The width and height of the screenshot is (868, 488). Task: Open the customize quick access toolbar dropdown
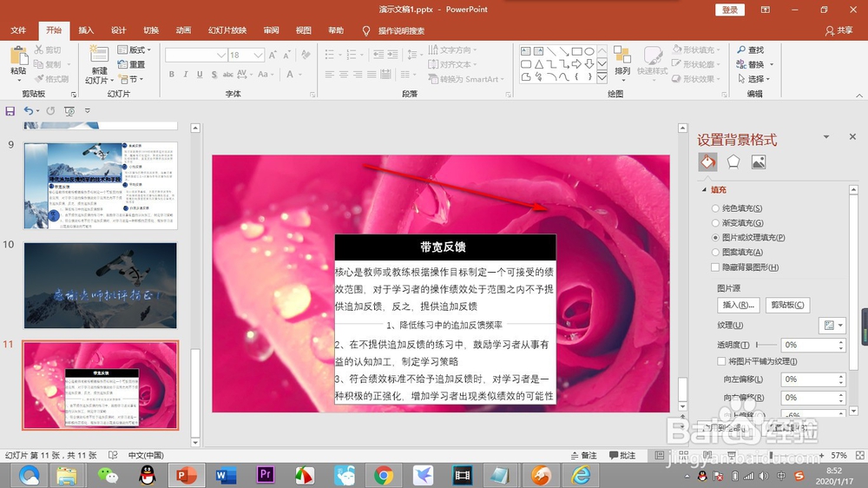coord(88,111)
